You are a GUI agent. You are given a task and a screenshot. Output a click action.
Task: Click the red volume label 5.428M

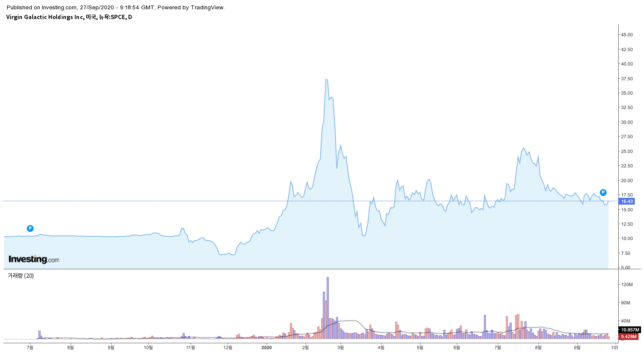628,337
